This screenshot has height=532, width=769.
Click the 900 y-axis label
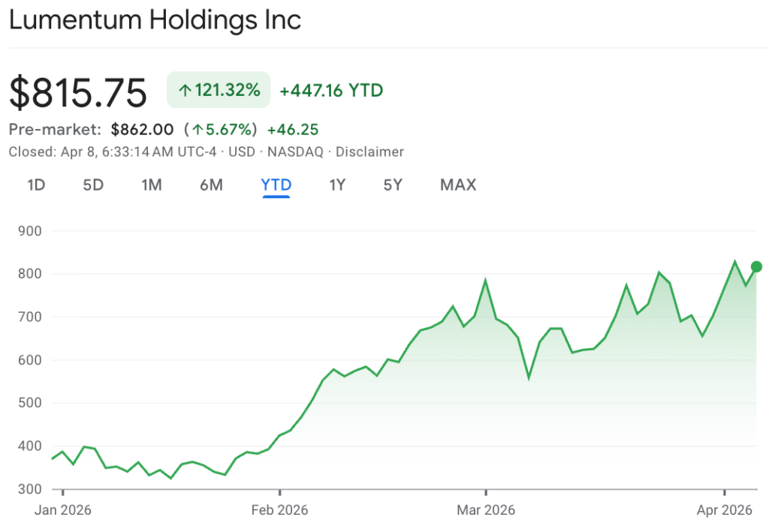(29, 231)
